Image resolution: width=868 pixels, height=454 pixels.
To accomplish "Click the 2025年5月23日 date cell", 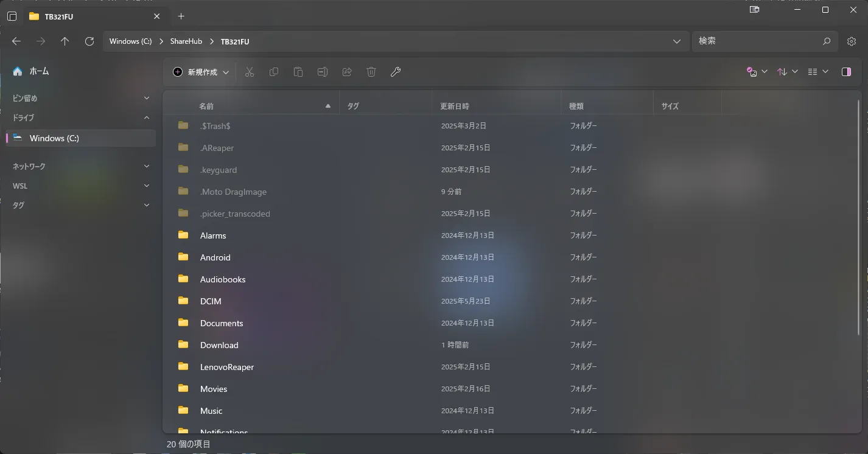I will [466, 301].
